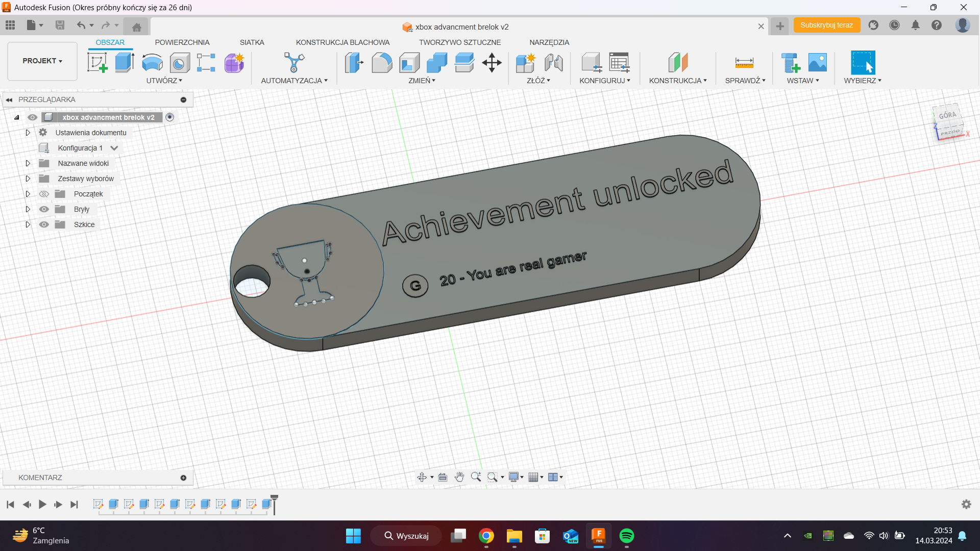
Task: Select the Offset Plane construction tool
Action: pos(678,63)
